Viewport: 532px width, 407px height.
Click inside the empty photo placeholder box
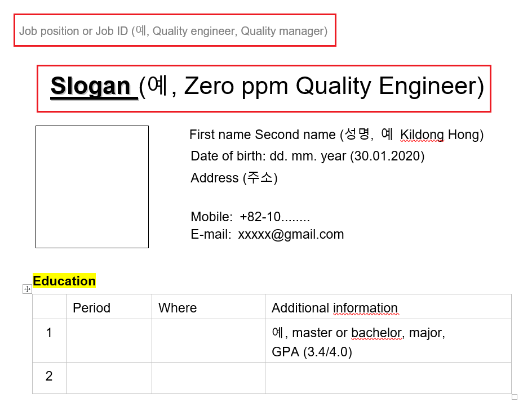click(92, 187)
